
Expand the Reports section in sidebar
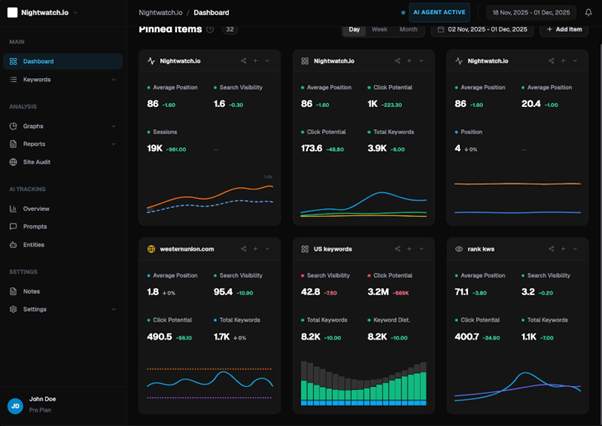(114, 144)
